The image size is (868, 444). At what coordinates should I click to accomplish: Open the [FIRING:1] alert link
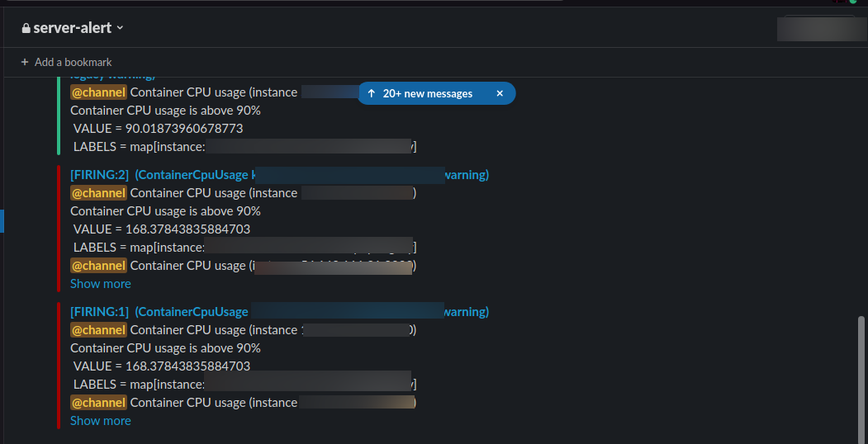[x=99, y=311]
